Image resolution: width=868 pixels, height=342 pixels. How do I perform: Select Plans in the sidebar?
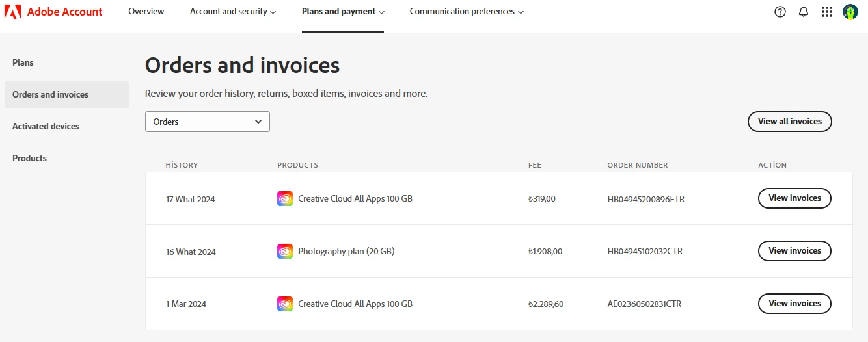pos(23,62)
